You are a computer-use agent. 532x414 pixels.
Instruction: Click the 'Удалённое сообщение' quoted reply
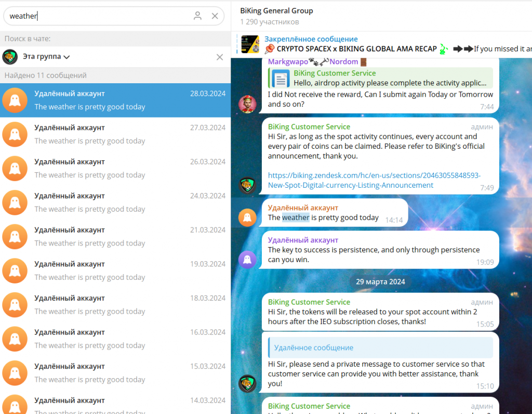tap(380, 348)
